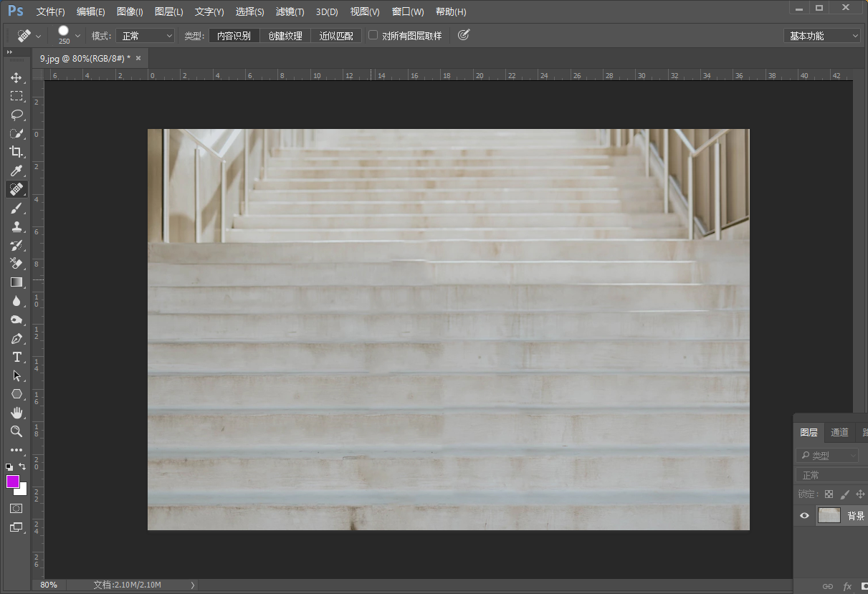
Task: Select the Spot Healing Brush tool in the toolbox
Action: point(16,189)
